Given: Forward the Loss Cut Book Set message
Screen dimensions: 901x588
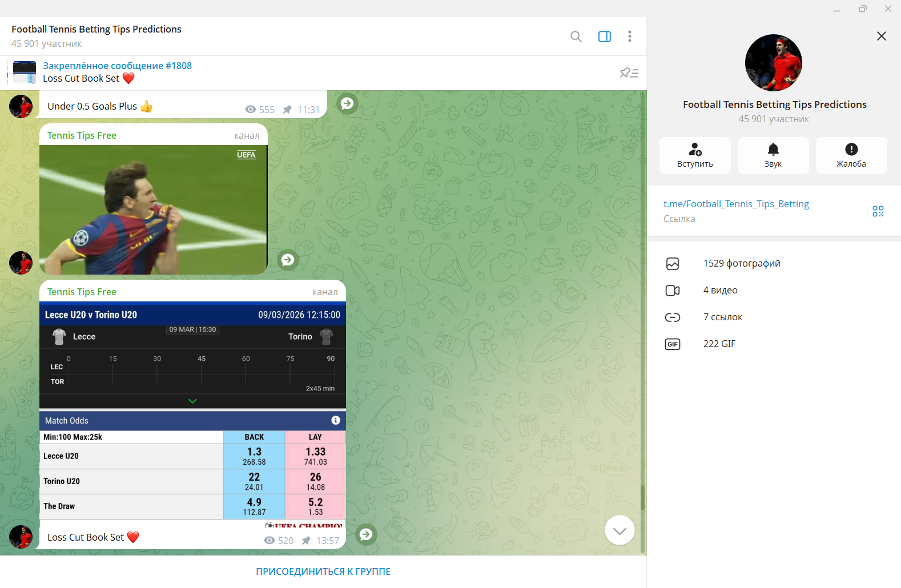Looking at the screenshot, I should [x=366, y=534].
